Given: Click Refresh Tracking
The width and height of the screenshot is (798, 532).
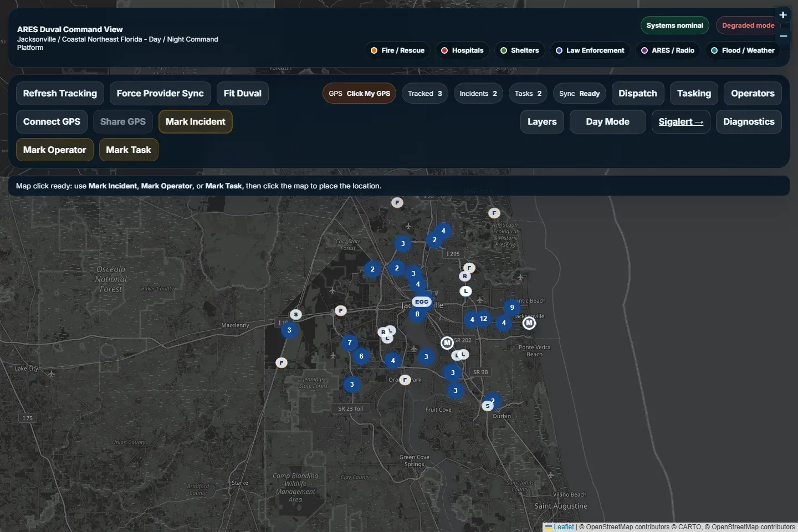Looking at the screenshot, I should pyautogui.click(x=60, y=94).
